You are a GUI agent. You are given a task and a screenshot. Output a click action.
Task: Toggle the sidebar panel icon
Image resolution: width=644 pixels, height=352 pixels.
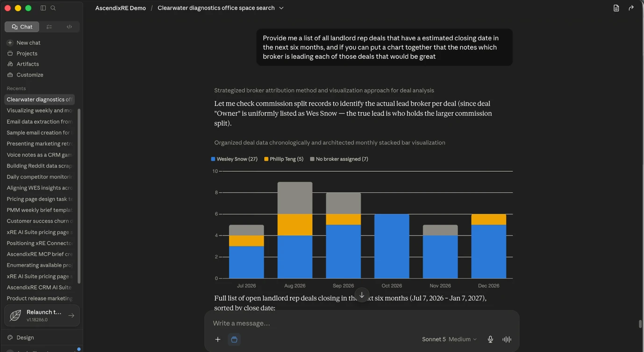point(43,8)
